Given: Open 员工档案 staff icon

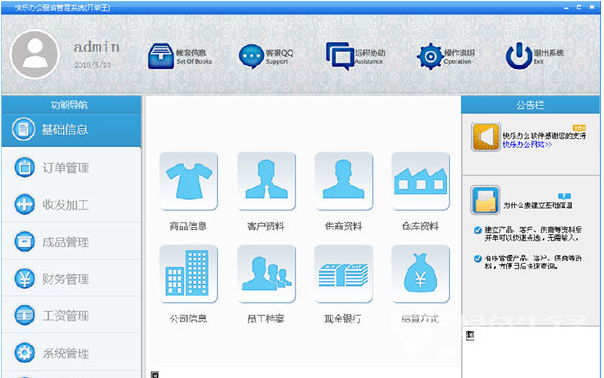Looking at the screenshot, I should click(x=267, y=274).
